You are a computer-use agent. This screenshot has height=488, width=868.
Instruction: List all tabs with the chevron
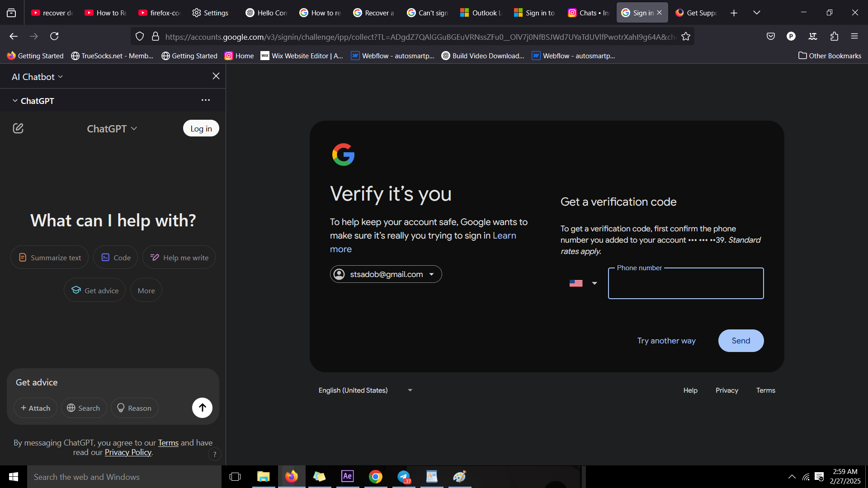tap(756, 13)
